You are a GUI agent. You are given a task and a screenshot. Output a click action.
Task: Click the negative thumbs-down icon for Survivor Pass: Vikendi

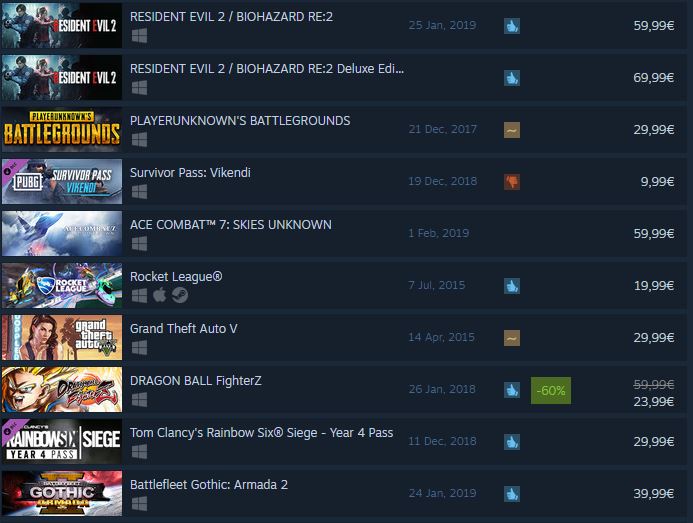tap(512, 182)
